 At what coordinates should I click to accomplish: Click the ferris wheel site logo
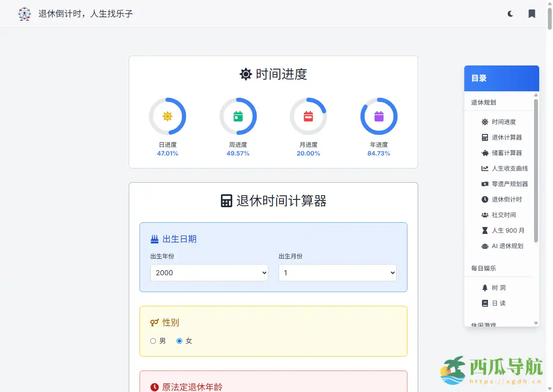tap(24, 13)
